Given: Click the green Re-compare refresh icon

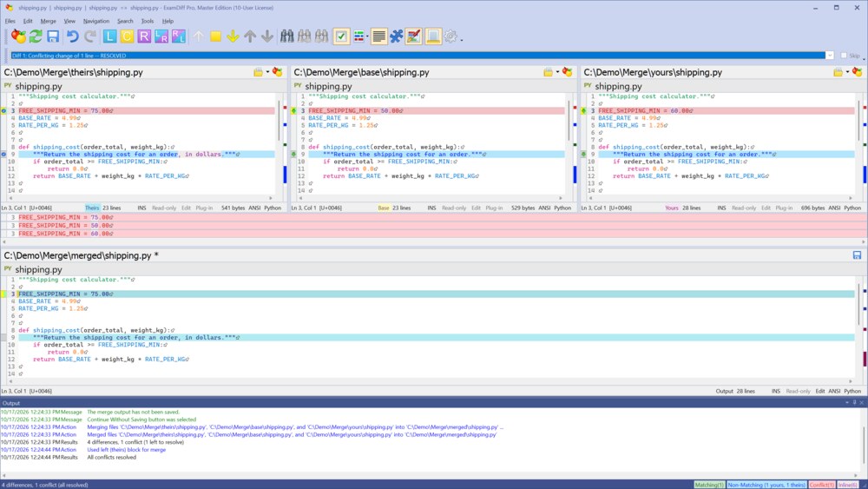Looking at the screenshot, I should tap(36, 36).
